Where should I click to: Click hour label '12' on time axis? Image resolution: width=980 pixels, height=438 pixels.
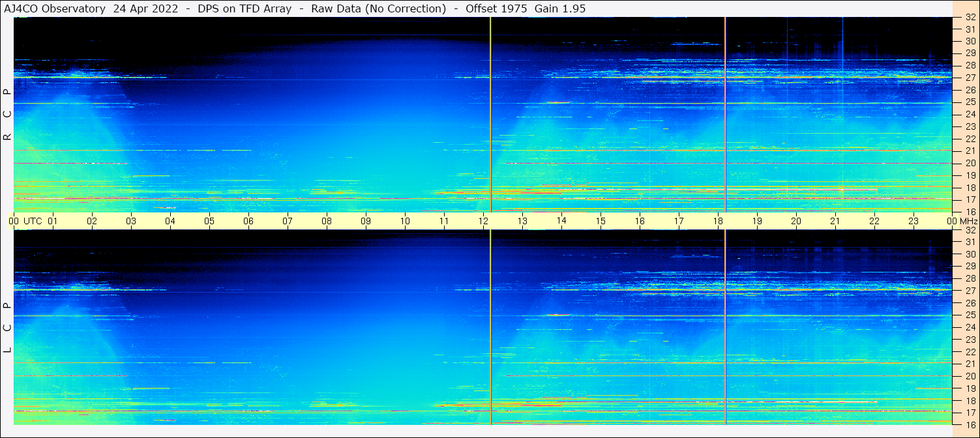pos(483,221)
